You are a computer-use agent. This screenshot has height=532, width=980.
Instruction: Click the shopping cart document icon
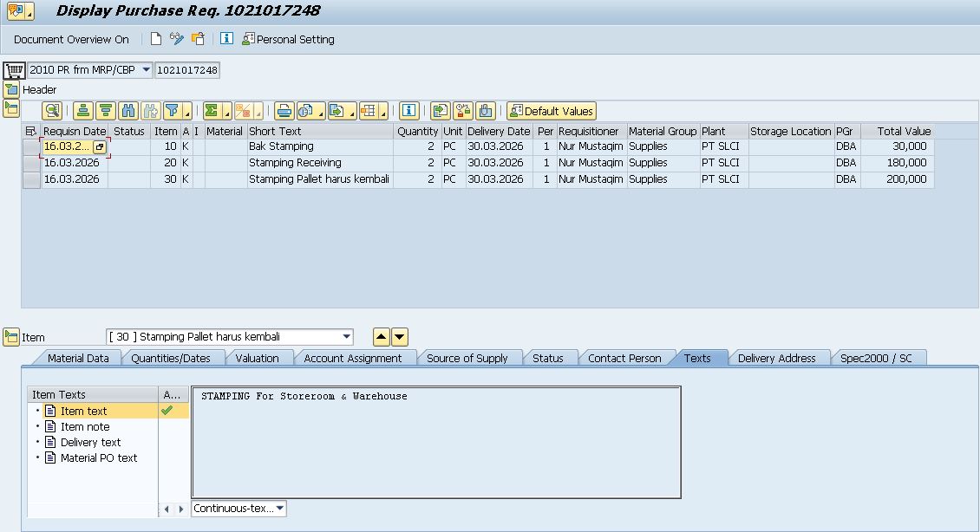pos(13,70)
